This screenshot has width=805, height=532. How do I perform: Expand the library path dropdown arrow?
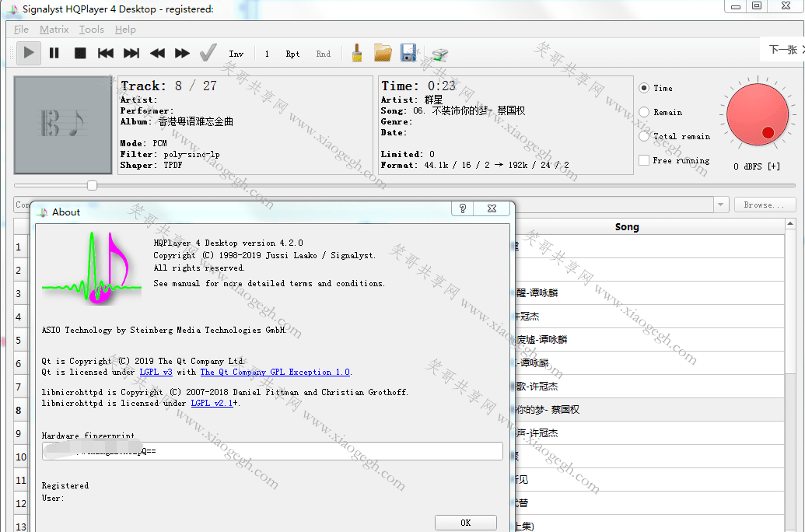click(721, 205)
